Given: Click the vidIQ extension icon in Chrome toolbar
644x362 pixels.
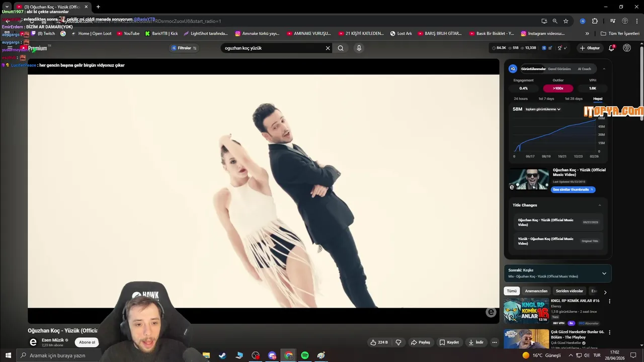Looking at the screenshot, I should 583,21.
